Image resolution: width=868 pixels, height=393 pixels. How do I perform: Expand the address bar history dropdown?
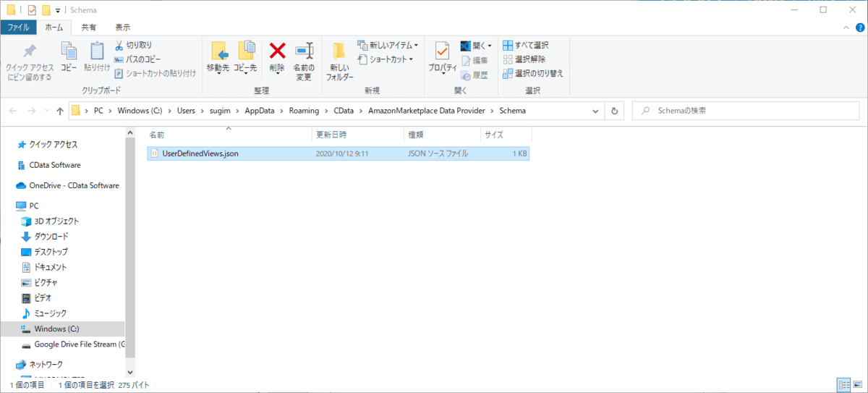pyautogui.click(x=596, y=111)
